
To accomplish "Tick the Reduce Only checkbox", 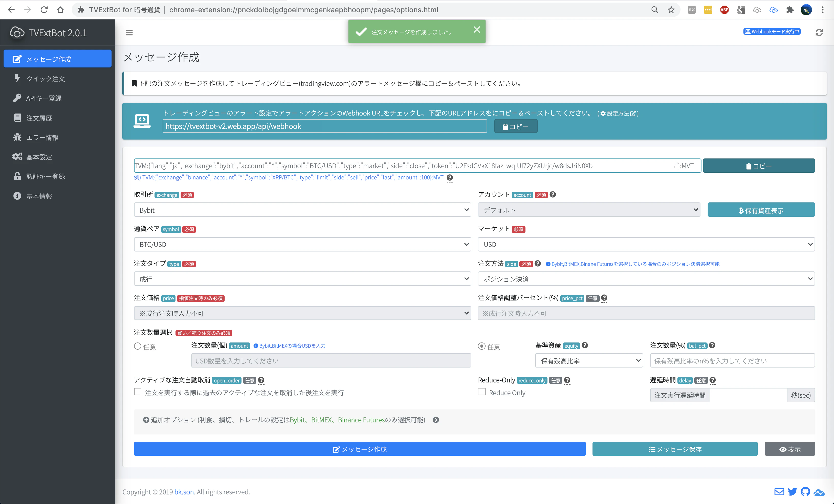I will coord(482,391).
